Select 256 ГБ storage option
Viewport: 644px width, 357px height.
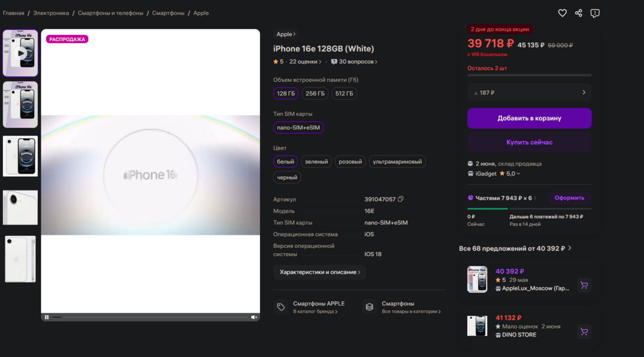(x=315, y=93)
